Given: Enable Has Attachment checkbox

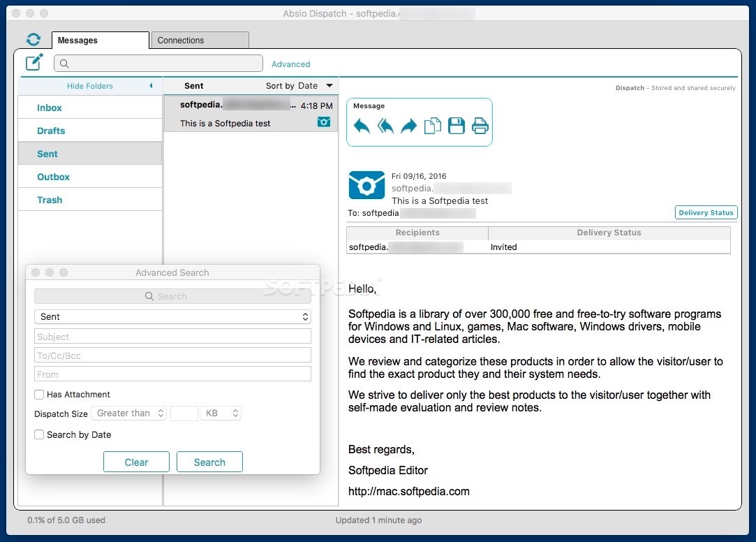Looking at the screenshot, I should tap(39, 395).
